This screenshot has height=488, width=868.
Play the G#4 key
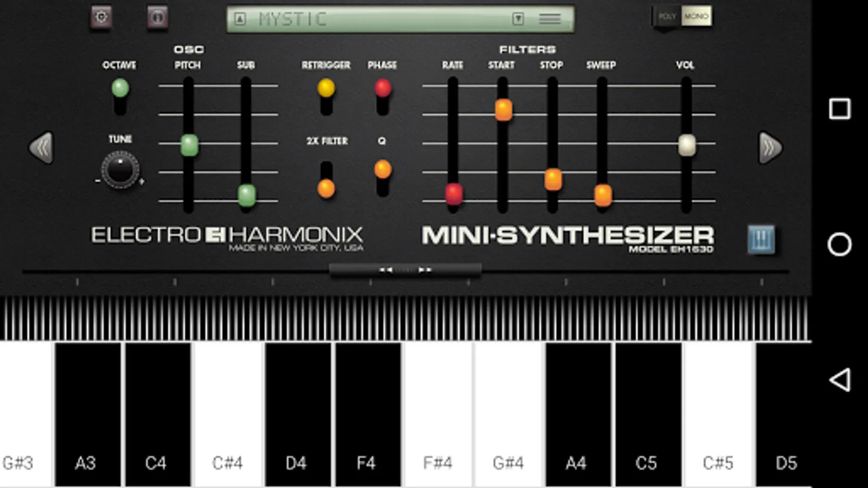coord(509,415)
